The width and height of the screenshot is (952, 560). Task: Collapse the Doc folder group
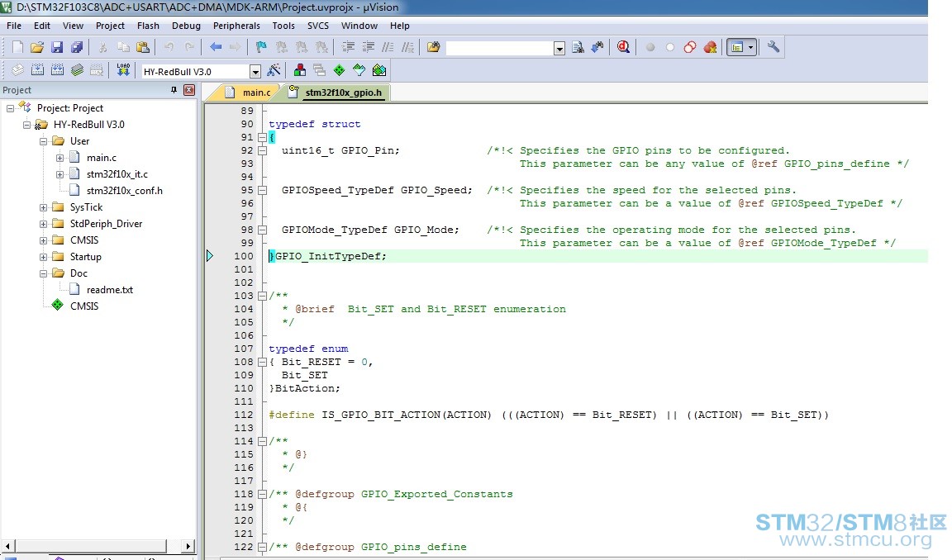[x=43, y=273]
